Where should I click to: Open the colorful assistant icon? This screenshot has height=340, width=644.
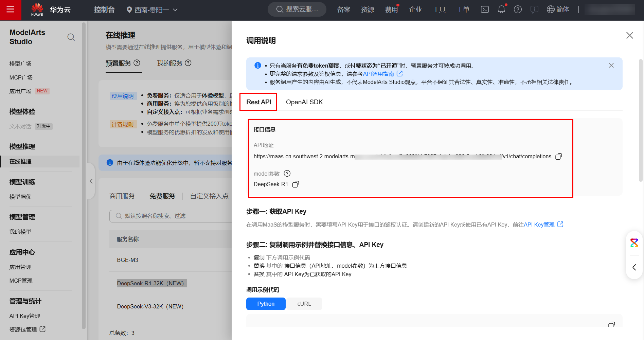(x=634, y=243)
